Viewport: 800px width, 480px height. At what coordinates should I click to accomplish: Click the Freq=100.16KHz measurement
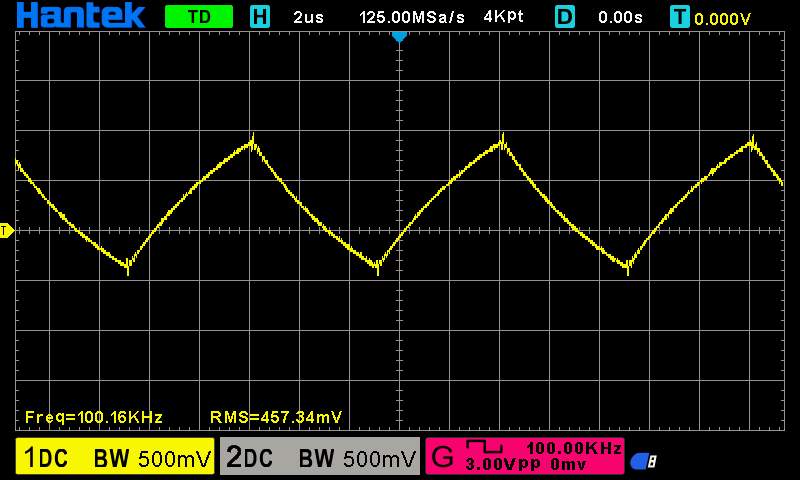(94, 417)
